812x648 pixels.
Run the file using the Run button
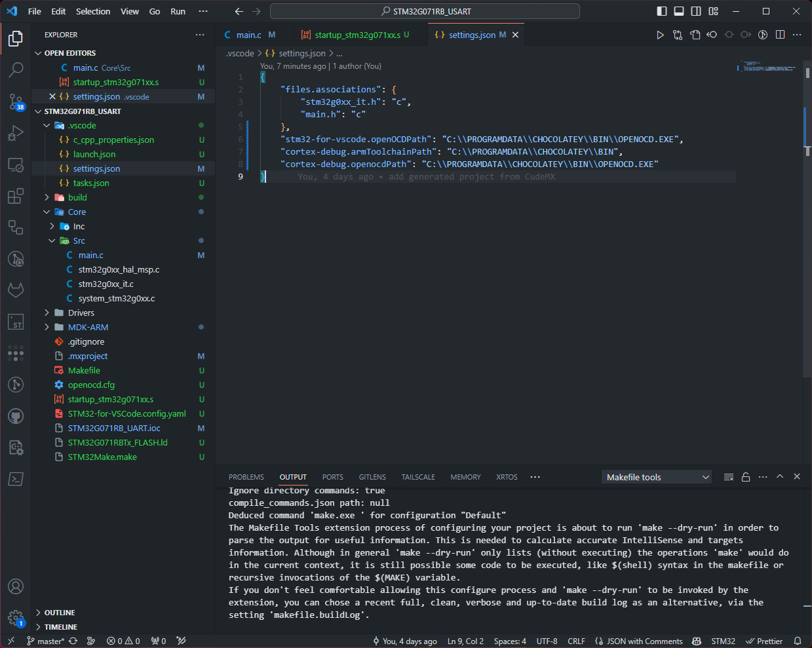[660, 35]
